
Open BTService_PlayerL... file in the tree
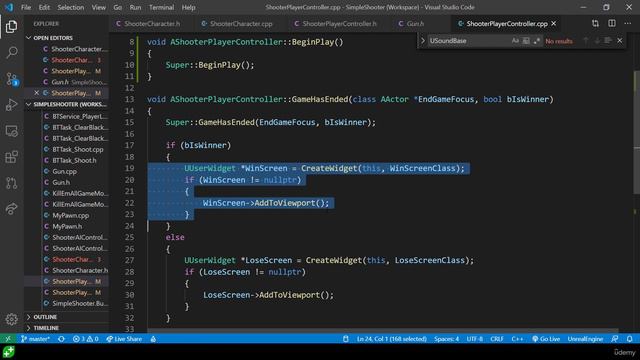point(80,116)
